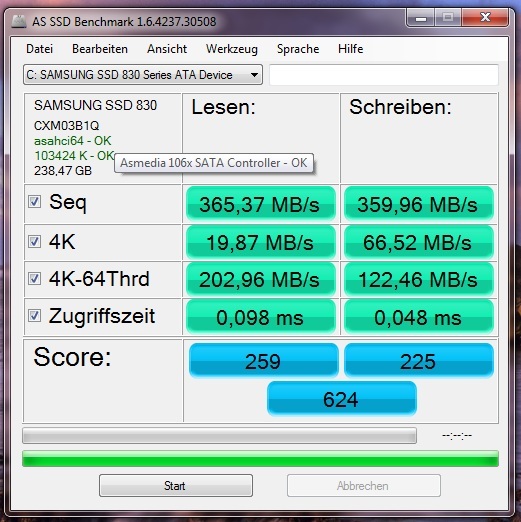Toggle the 4K-64Thrd test checkbox
This screenshot has height=522, width=521.
pos(34,279)
